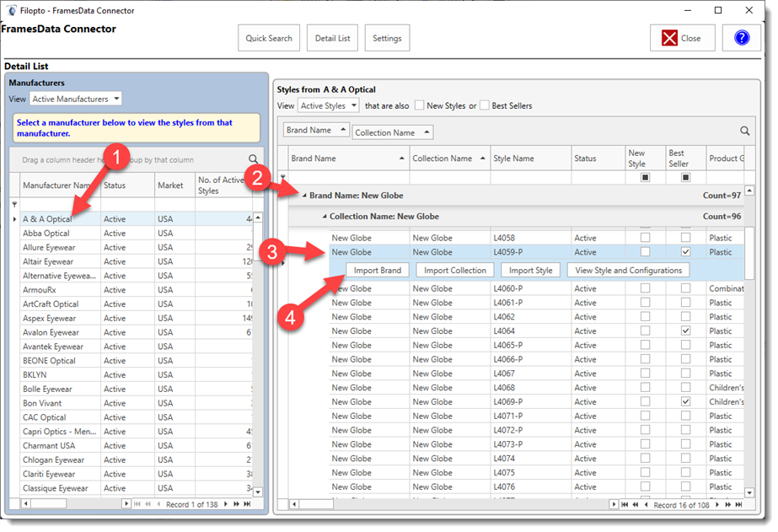Go to next page in Manufacturers navigator
778x532 pixels.
point(236,504)
